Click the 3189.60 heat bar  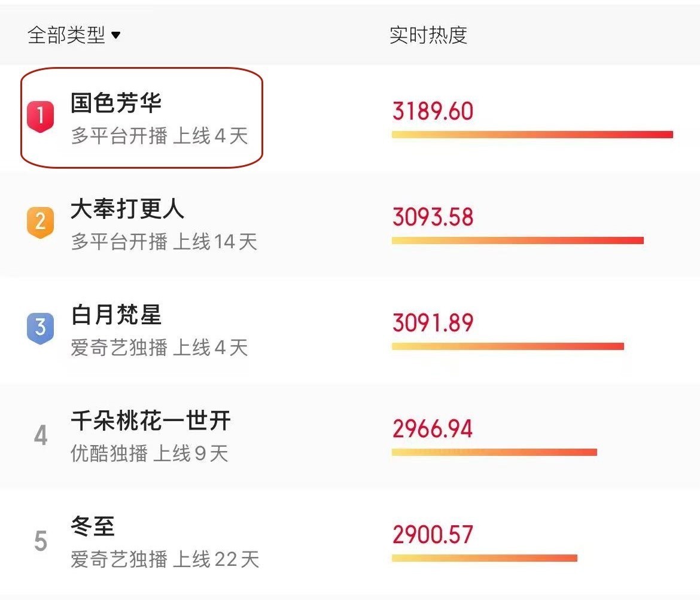[532, 135]
